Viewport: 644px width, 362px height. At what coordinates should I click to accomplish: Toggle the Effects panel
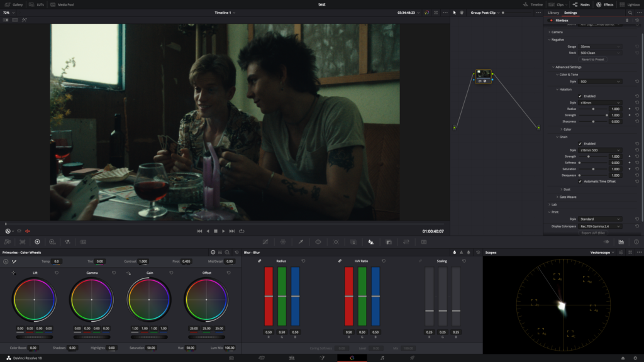[x=605, y=4]
